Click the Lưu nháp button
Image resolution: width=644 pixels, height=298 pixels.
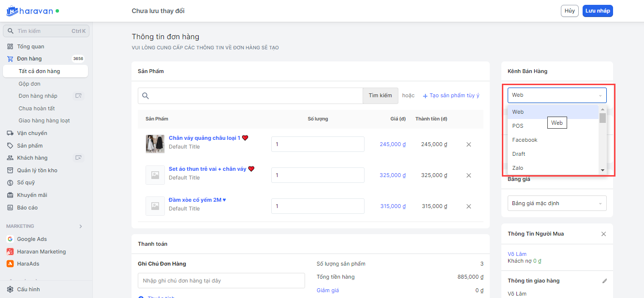tap(598, 11)
